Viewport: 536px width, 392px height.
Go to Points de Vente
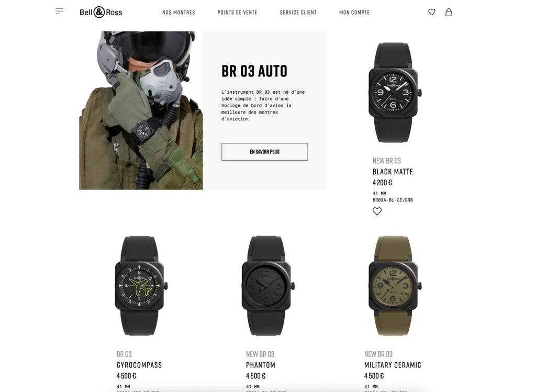(x=237, y=13)
